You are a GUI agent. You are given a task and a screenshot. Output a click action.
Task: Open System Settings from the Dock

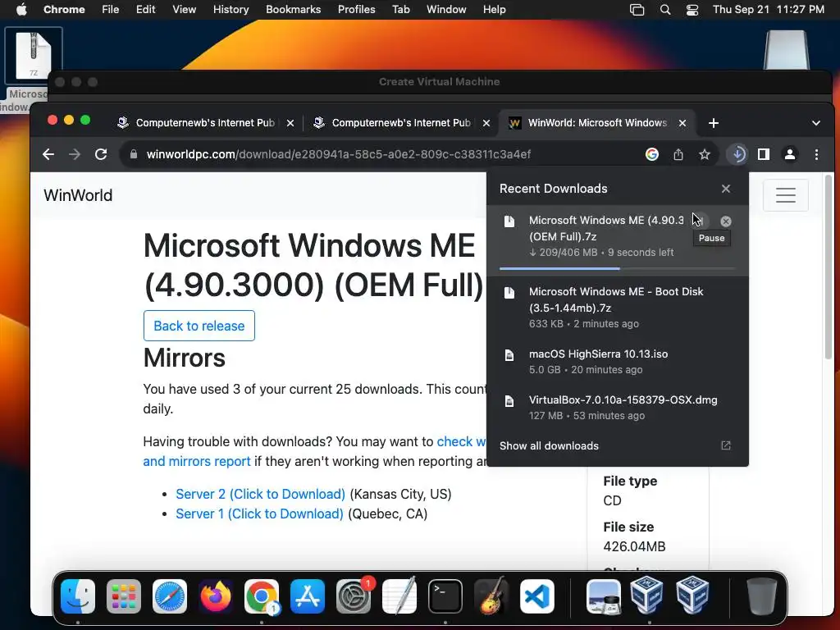point(354,596)
